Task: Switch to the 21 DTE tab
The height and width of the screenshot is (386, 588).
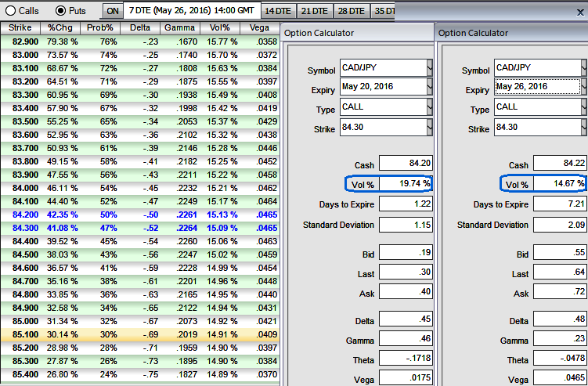Action: (x=315, y=11)
